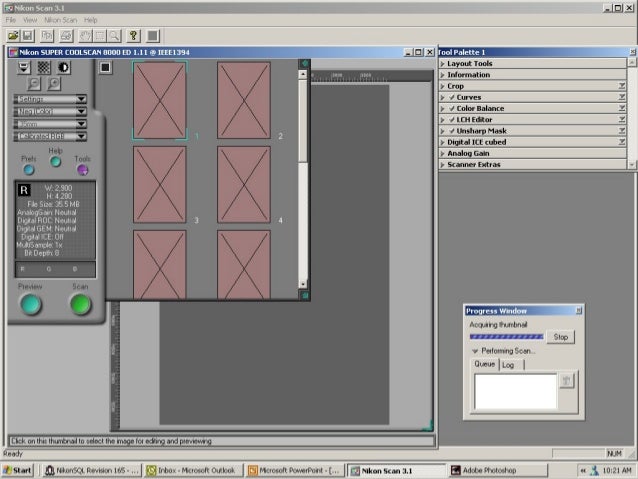This screenshot has height=479, width=638.
Task: Toggle the Unsharp Mask checkmark
Action: pyautogui.click(x=452, y=131)
